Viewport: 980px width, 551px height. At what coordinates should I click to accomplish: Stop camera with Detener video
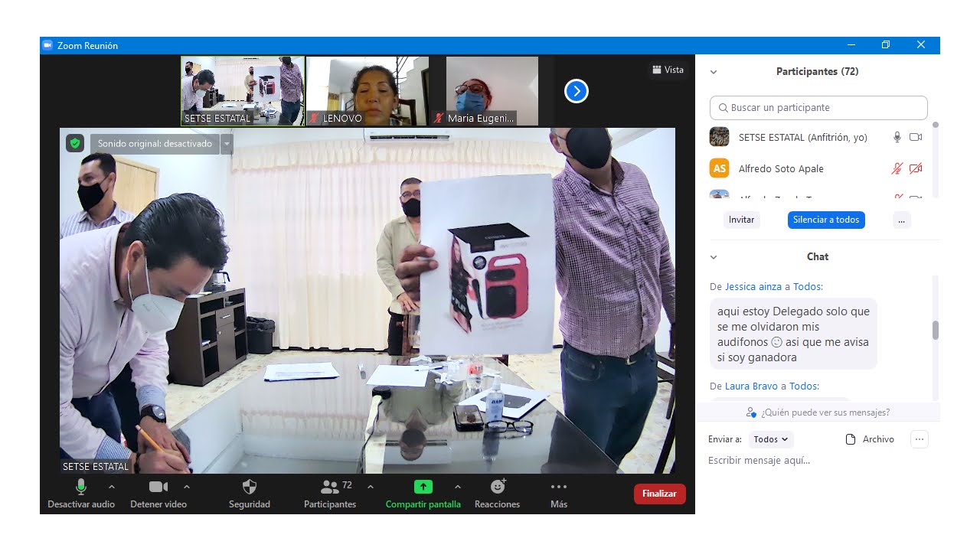point(158,494)
